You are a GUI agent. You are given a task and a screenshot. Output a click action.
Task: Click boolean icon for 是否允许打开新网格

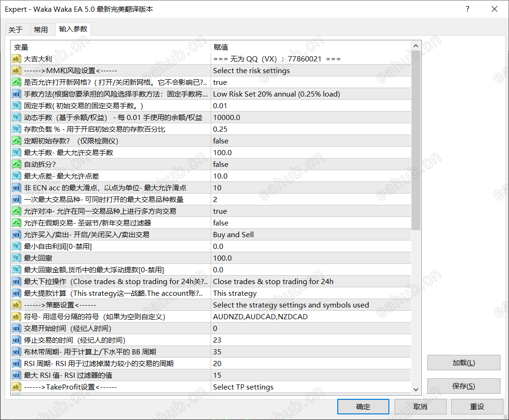(16, 82)
